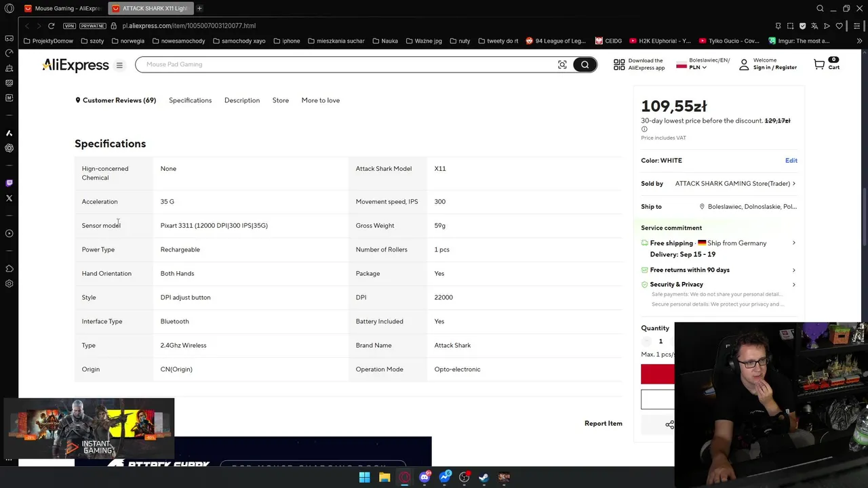Expand the seller store chevron
This screenshot has height=488, width=868.
(794, 184)
